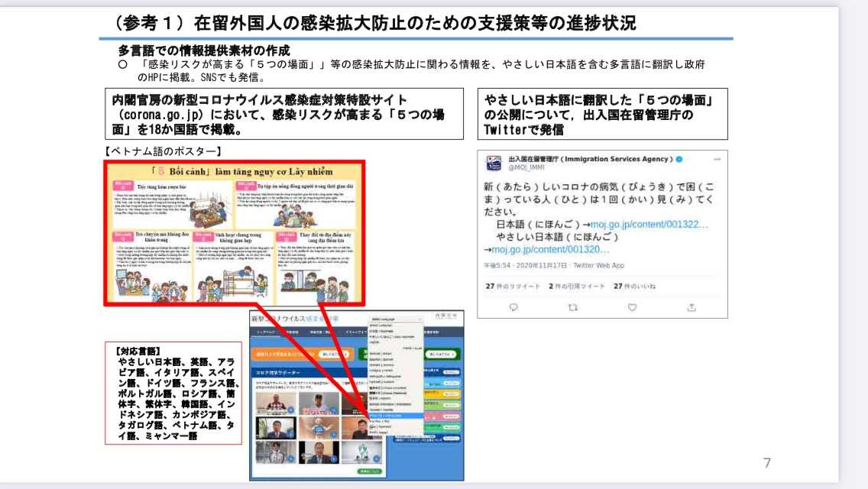The width and height of the screenshot is (868, 489).
Task: Click the share upload icon under the tweet
Action: (691, 307)
